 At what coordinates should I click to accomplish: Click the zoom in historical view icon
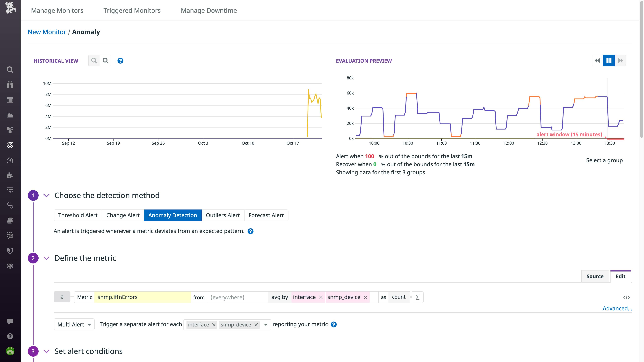tap(105, 61)
